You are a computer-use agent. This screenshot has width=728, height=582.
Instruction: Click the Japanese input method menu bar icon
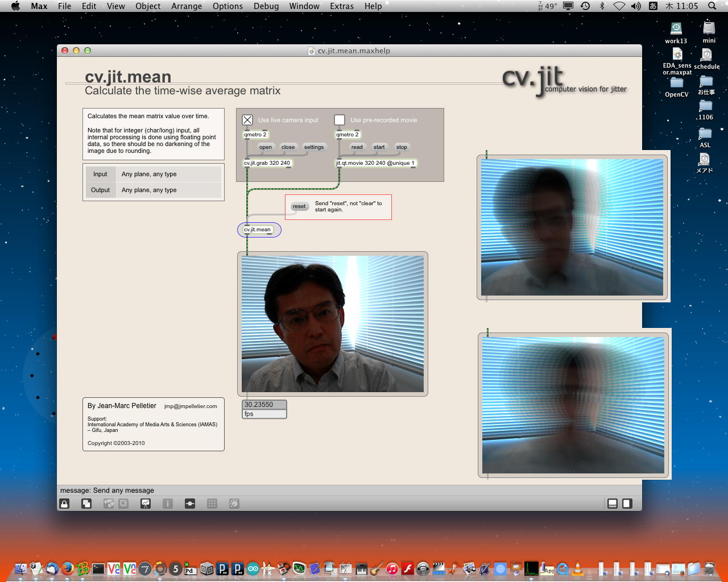(653, 6)
